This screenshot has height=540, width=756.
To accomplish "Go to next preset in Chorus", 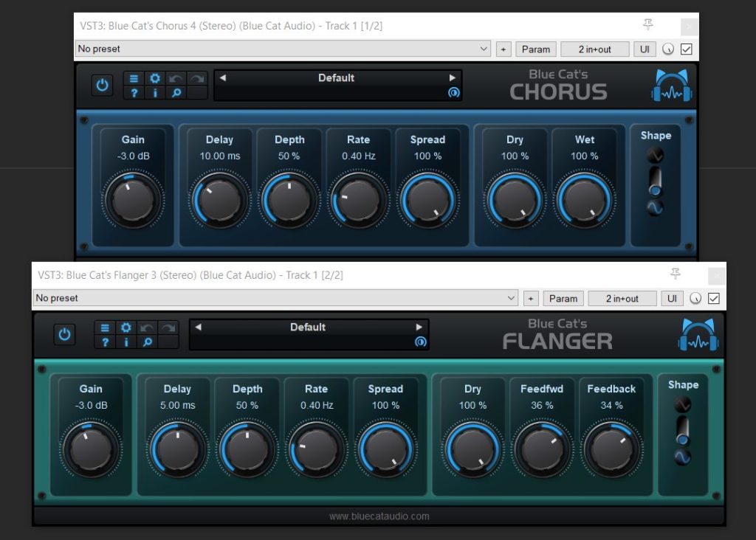I will pos(453,77).
